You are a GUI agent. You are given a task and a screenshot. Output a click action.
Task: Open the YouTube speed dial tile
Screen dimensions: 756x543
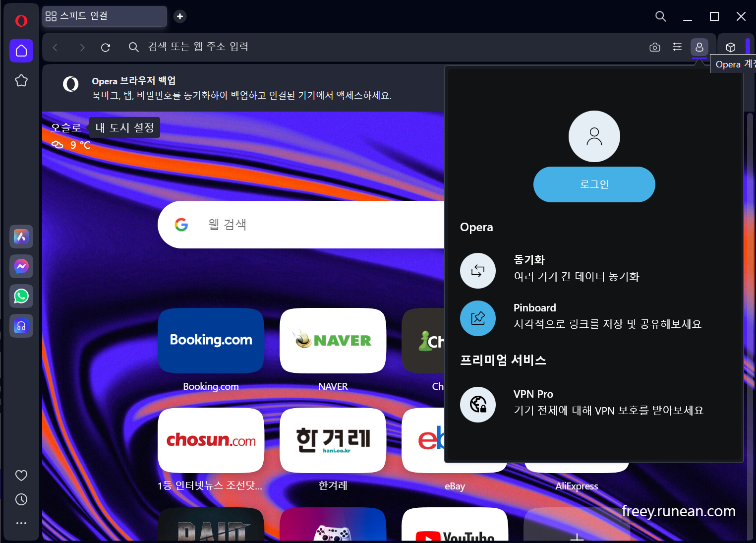(x=455, y=524)
